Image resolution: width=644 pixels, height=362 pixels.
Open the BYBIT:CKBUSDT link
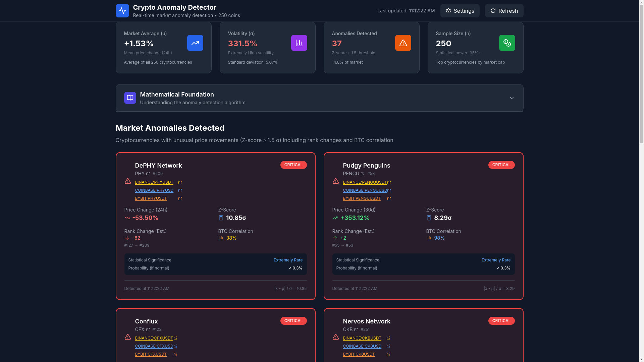tap(359, 354)
